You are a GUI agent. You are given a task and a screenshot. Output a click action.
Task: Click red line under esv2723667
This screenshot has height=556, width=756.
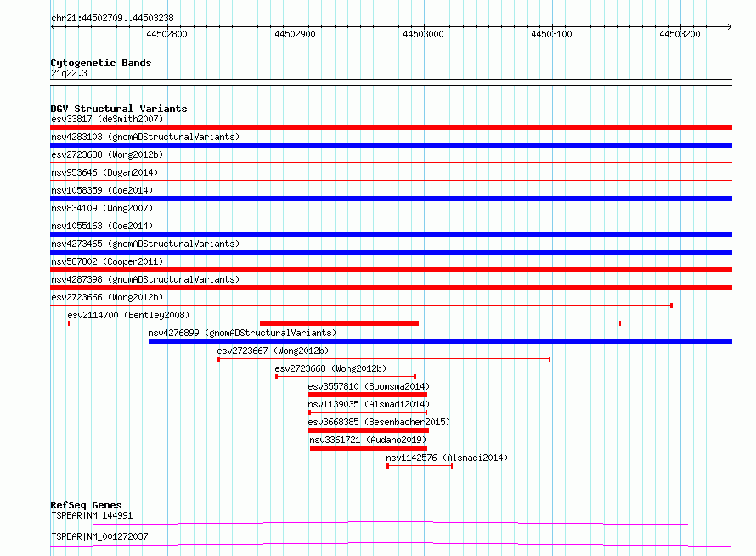[x=384, y=359]
